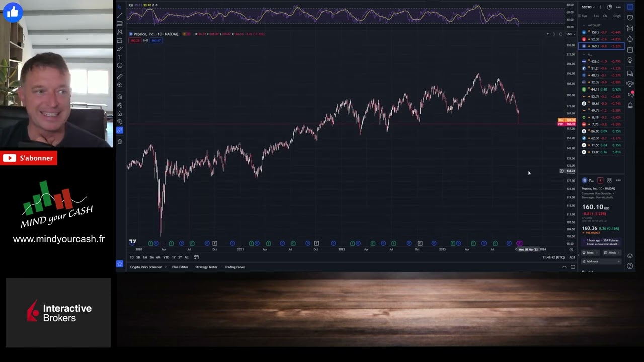Open the emoji icons tool
This screenshot has width=644, height=362.
pyautogui.click(x=119, y=66)
